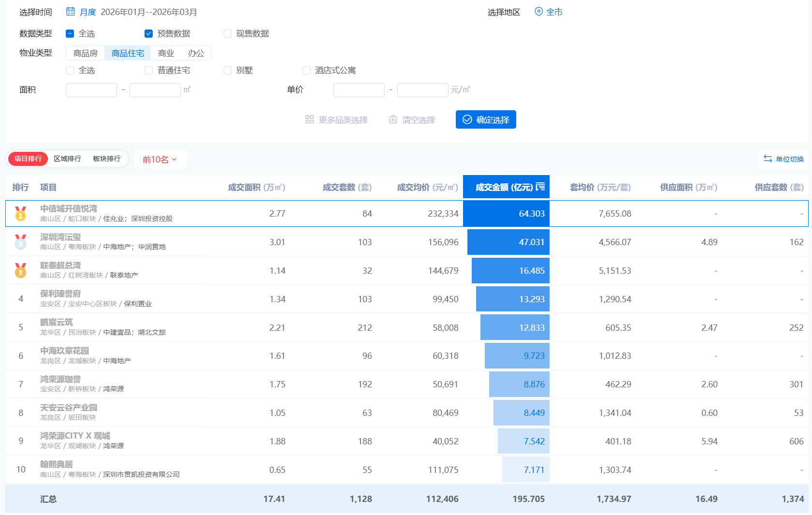Click the bronze medal icon for 联泰超总湾
Image resolution: width=812 pixels, height=515 pixels.
pos(20,270)
